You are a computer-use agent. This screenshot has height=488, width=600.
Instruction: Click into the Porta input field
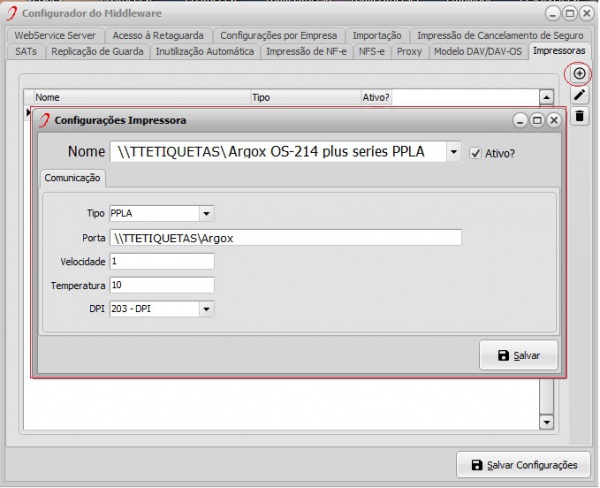pyautogui.click(x=285, y=237)
